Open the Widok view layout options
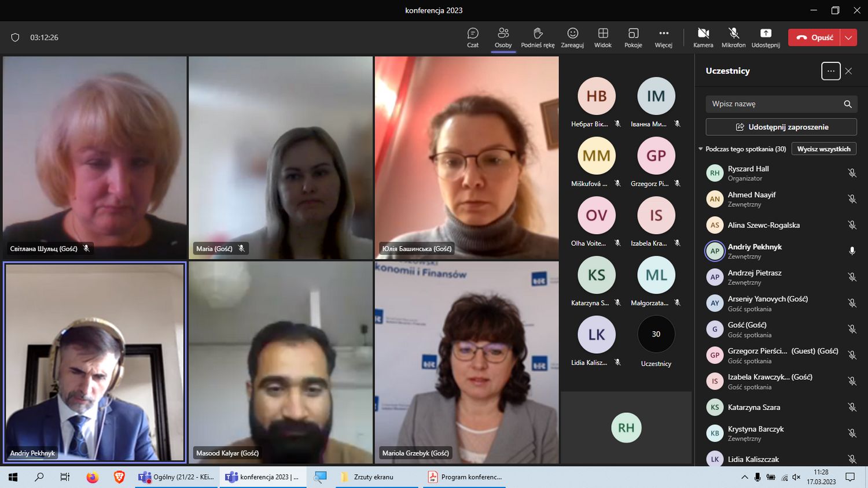The image size is (868, 488). coord(602,37)
